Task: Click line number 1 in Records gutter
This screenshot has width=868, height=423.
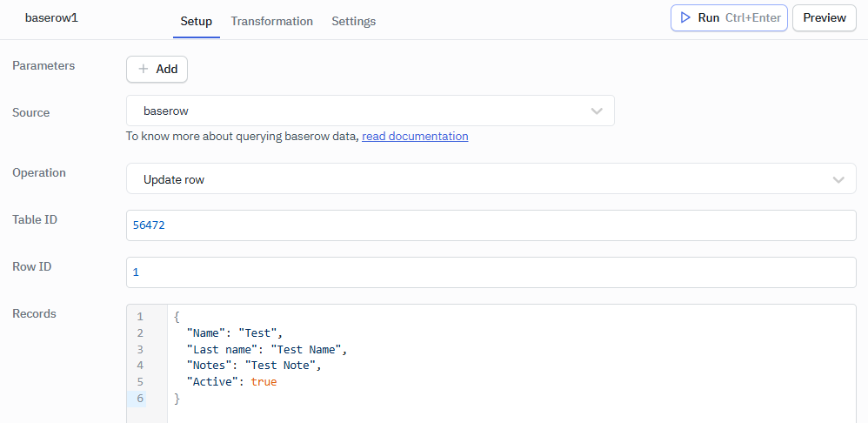Action: pos(140,317)
